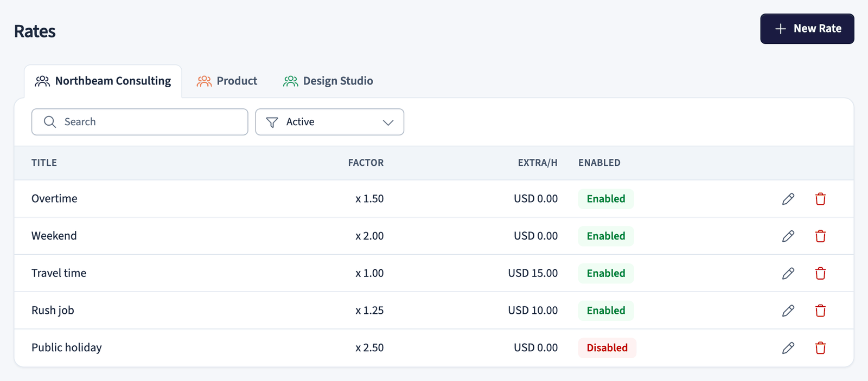Delete the Overtime rate trash icon
Image resolution: width=868 pixels, height=381 pixels.
tap(820, 199)
